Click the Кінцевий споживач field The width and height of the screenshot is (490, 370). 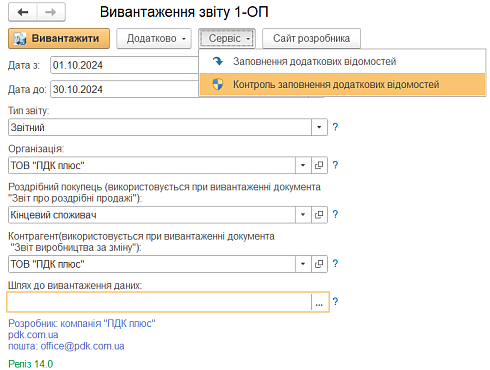point(152,214)
